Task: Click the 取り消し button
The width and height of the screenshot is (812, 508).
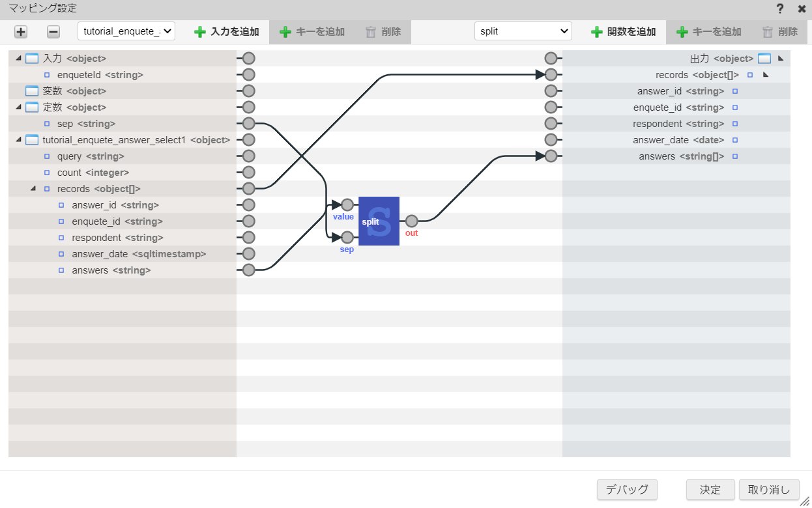Action: [x=769, y=490]
